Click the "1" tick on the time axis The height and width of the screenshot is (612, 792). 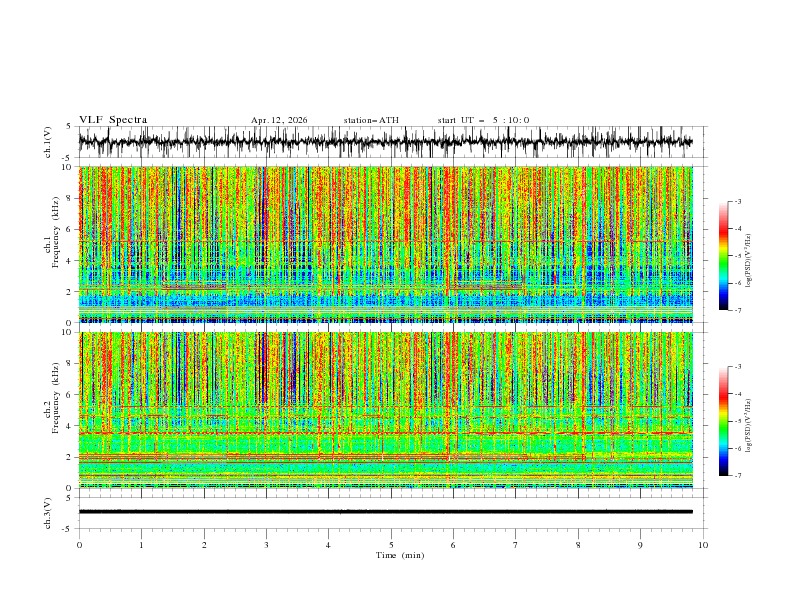coord(141,545)
